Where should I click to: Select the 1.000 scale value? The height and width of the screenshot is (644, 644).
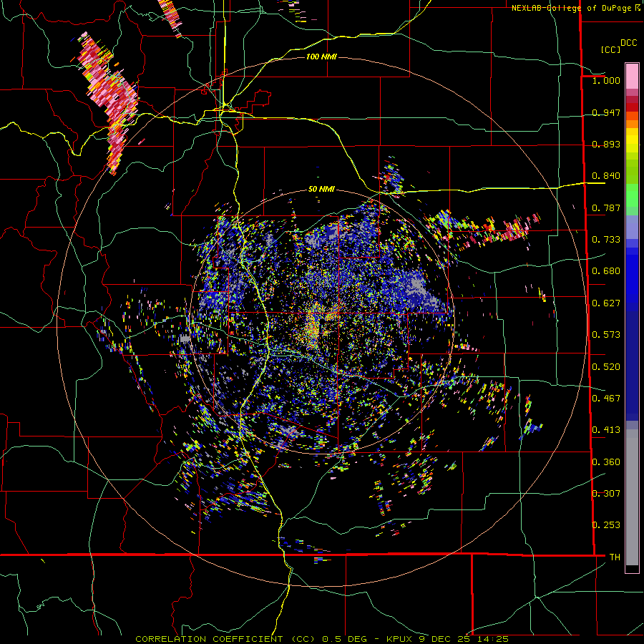pyautogui.click(x=606, y=80)
